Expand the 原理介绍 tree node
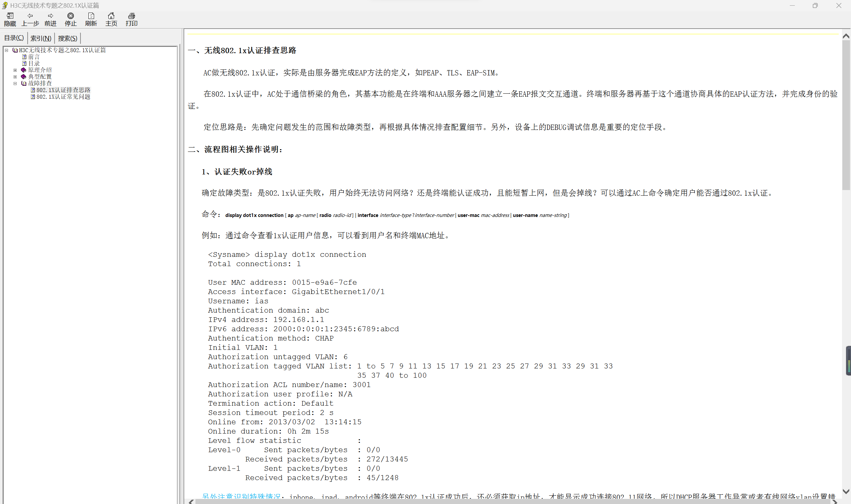 coord(15,70)
